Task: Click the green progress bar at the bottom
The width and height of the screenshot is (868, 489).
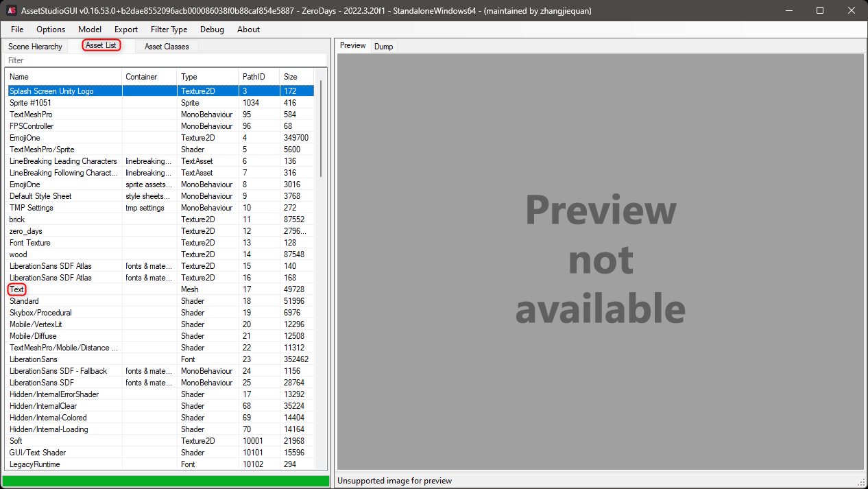Action: [x=165, y=481]
